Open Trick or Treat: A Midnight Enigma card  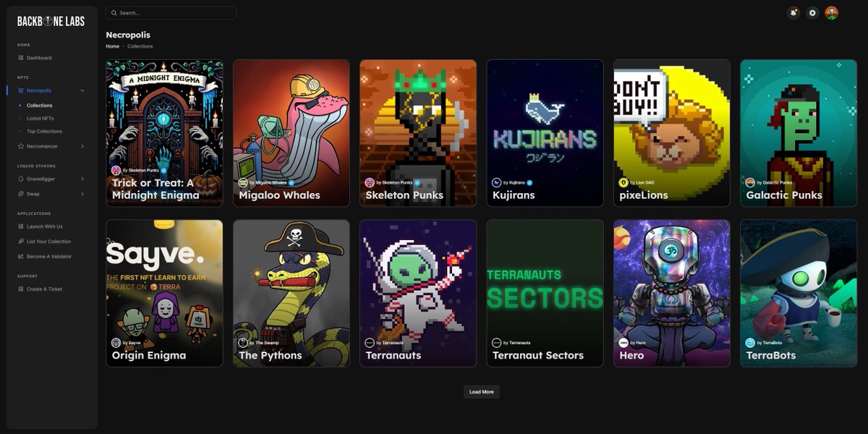[x=164, y=133]
